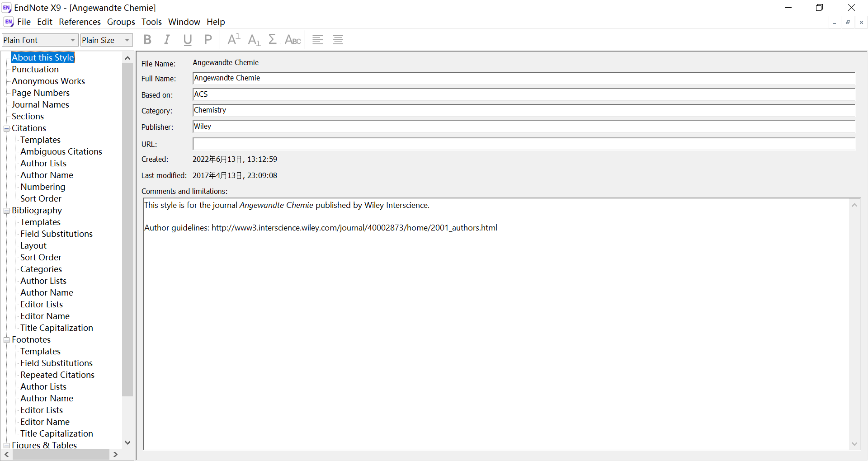
Task: Click the EndNote X9 title bar icon
Action: point(7,8)
